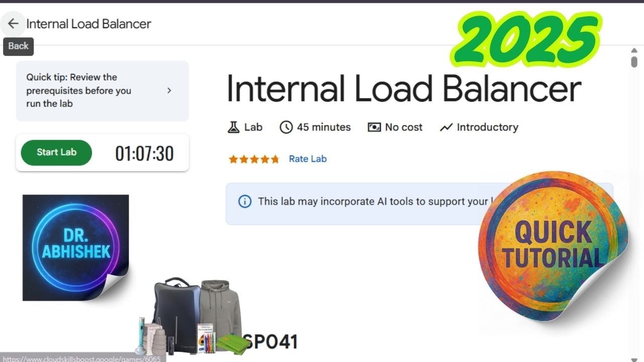Open the Rate Lab link
The image size is (644, 362).
click(307, 159)
